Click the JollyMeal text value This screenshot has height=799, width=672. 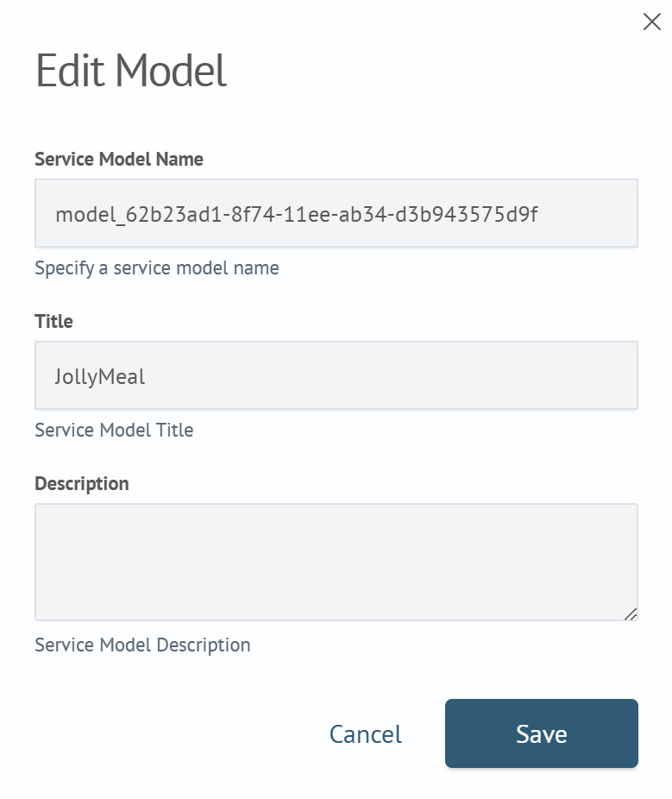(100, 376)
